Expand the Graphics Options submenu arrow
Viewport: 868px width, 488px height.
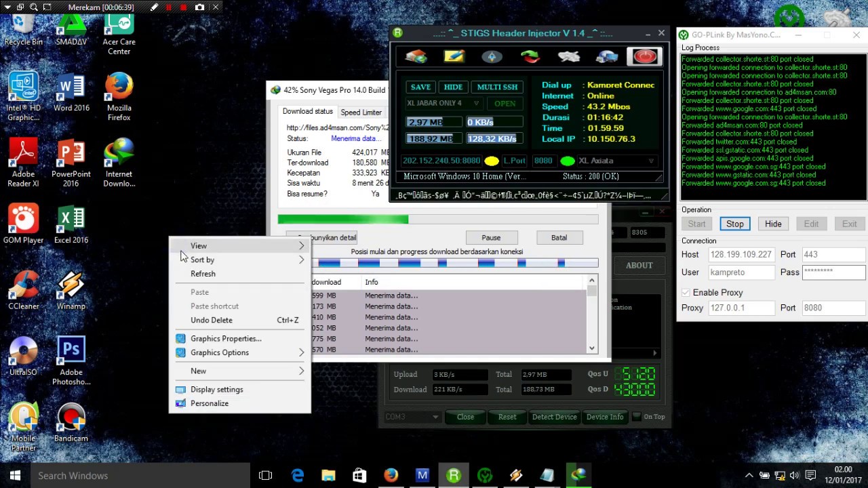click(x=301, y=352)
